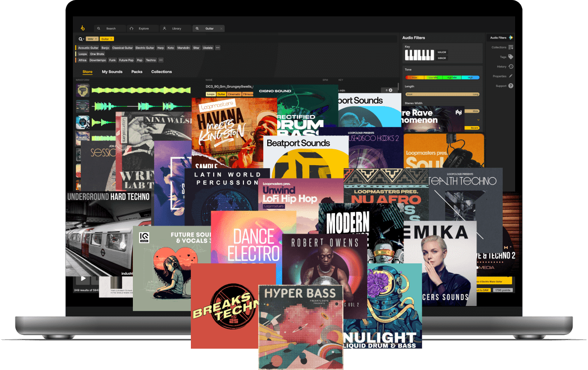The height and width of the screenshot is (370, 588).
Task: Select the Bass tone segment
Action: point(414,78)
